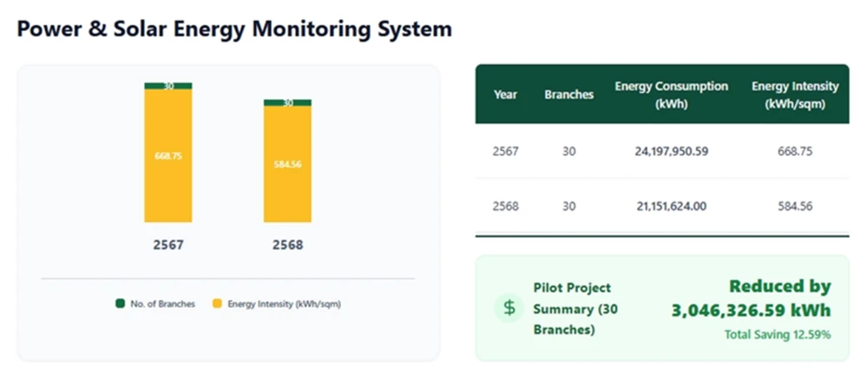This screenshot has height=374, width=868.
Task: Click the green top segment of 2567 bar
Action: pos(168,86)
